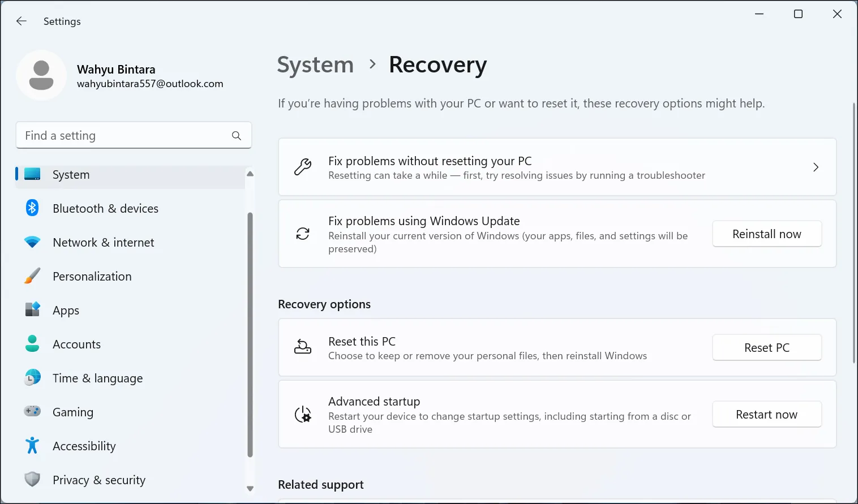This screenshot has height=504, width=858.
Task: Click Restart now for Advanced startup
Action: coord(766,415)
